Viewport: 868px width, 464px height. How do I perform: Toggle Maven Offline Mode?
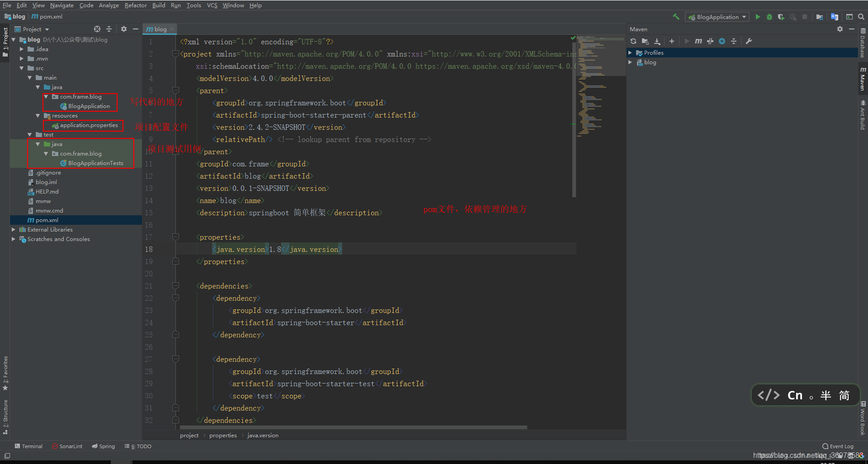[710, 41]
